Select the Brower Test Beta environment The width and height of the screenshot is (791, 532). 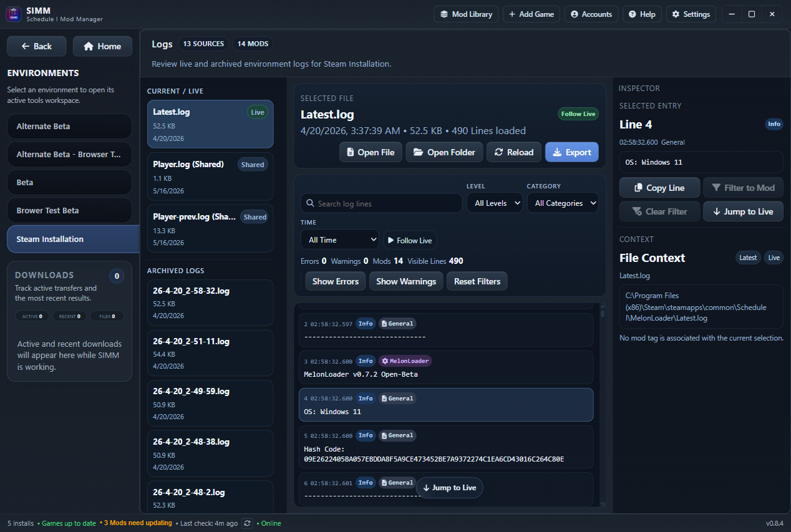tap(69, 210)
